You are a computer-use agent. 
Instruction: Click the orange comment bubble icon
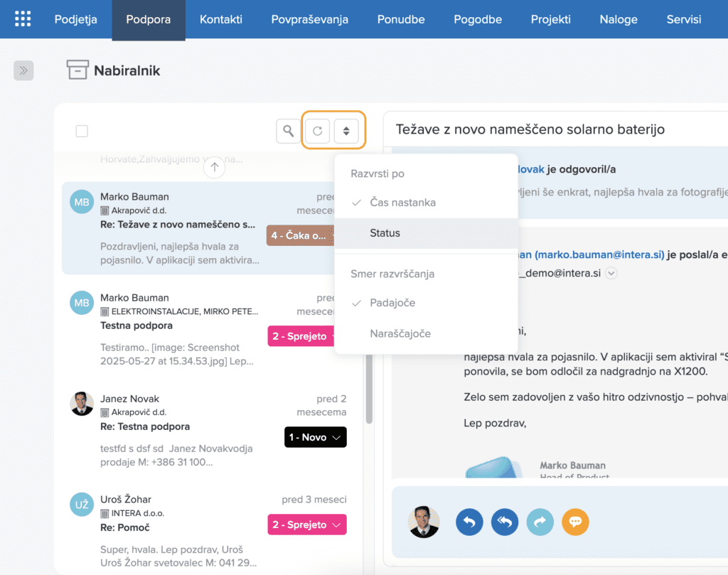575,522
